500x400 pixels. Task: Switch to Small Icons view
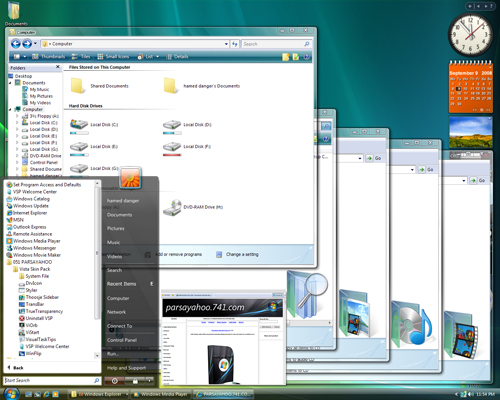(113, 57)
